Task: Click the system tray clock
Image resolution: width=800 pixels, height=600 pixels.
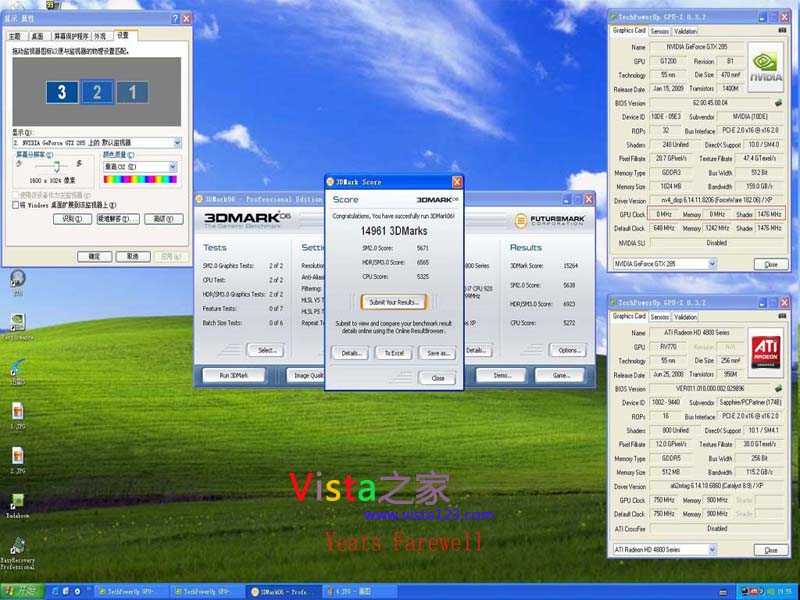Action: [x=784, y=592]
